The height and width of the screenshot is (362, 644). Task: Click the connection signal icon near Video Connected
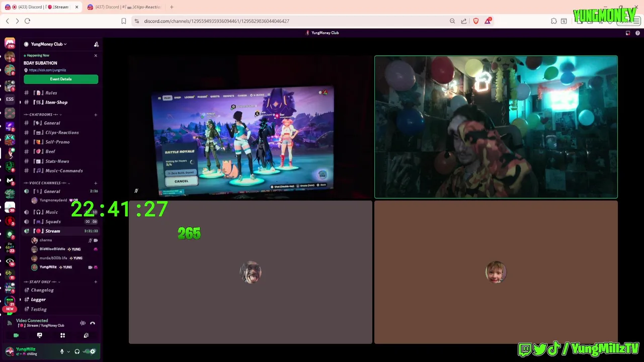(x=9, y=323)
